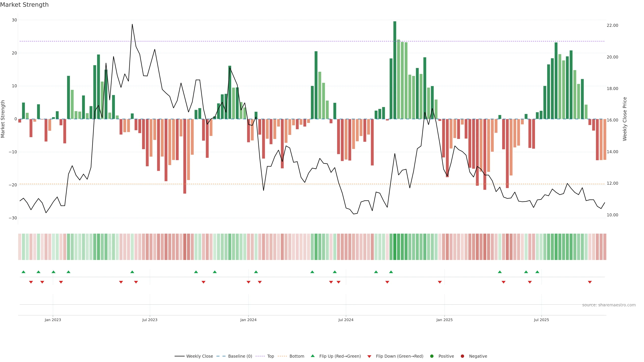The width and height of the screenshot is (644, 362).
Task: Click the purple dotted Top legend line
Action: click(260, 356)
